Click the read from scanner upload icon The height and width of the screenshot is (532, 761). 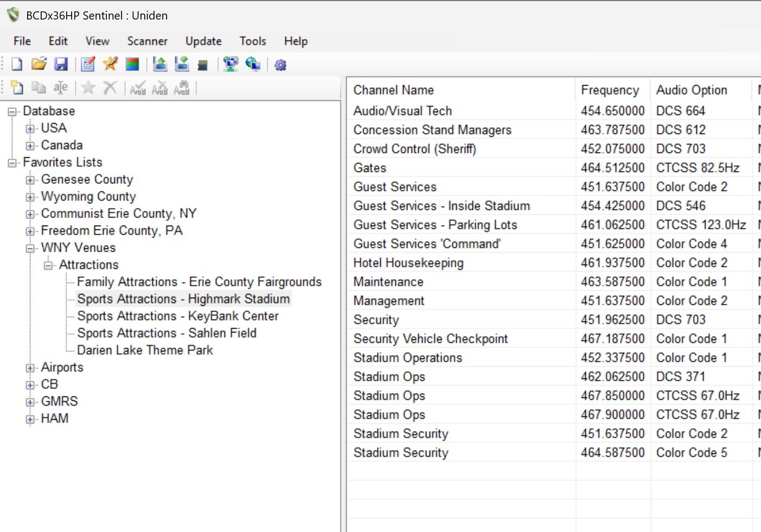(x=159, y=65)
